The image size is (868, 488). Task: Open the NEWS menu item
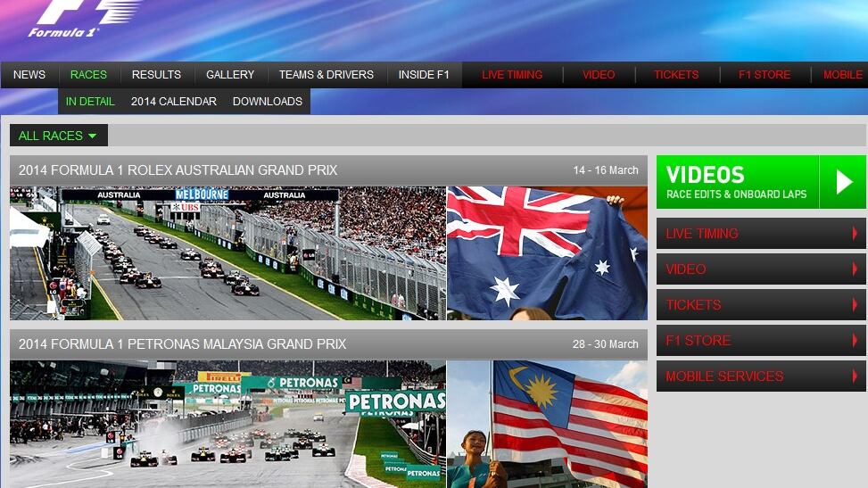(x=29, y=75)
